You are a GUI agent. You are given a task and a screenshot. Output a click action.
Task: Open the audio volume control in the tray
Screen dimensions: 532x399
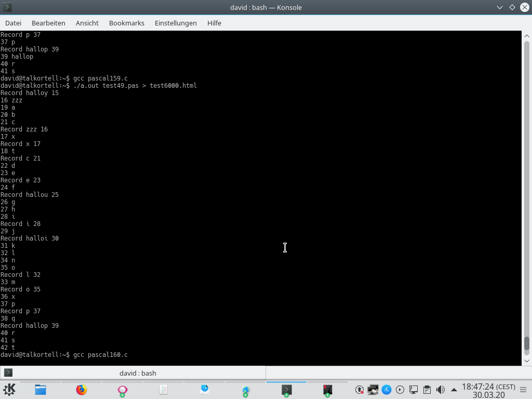440,390
